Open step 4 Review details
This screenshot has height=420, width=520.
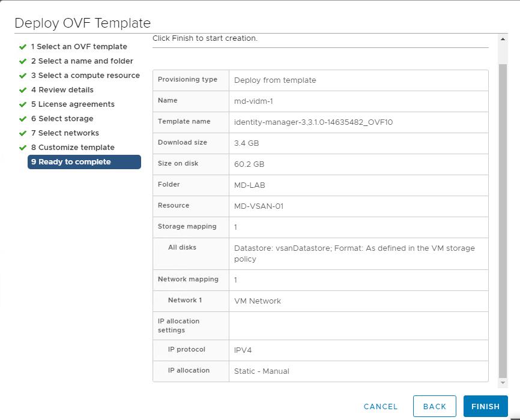tap(62, 89)
